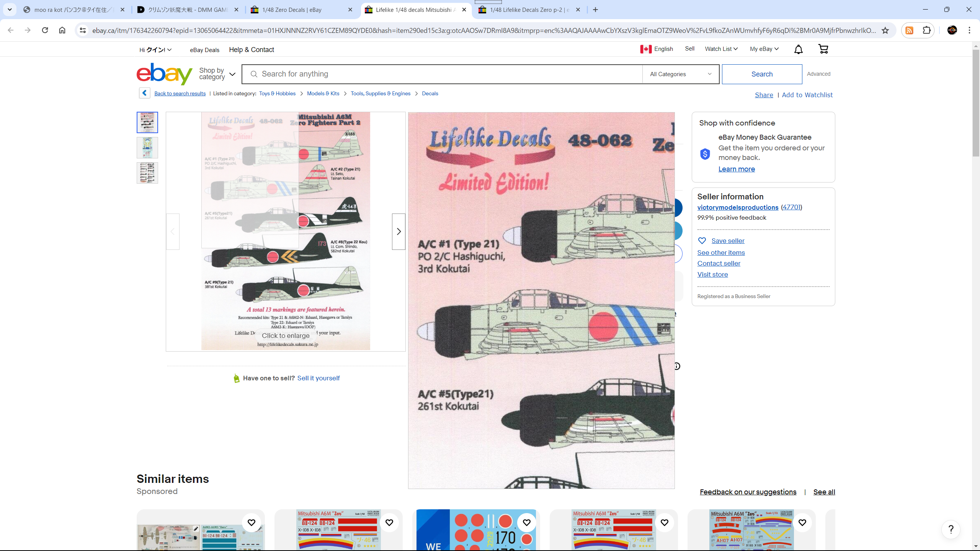Close the DMM GAMES tab
Viewport: 980px width, 551px height.
click(x=236, y=10)
